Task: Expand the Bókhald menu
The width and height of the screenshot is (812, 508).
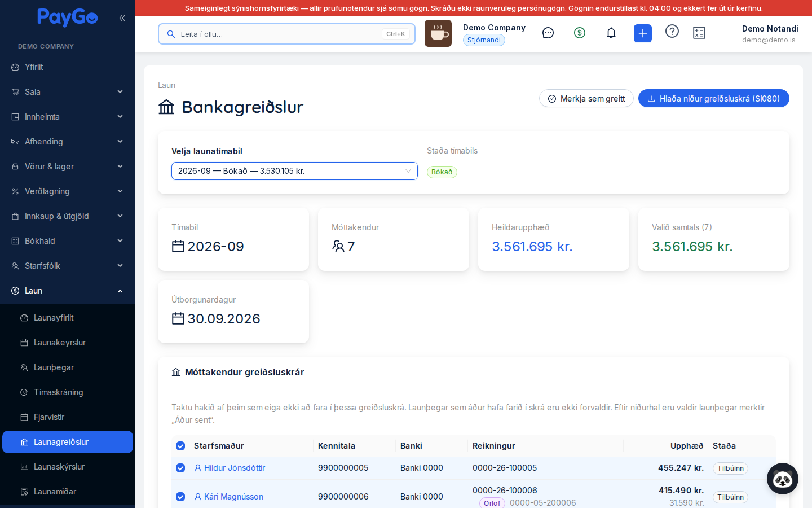Action: 68,241
